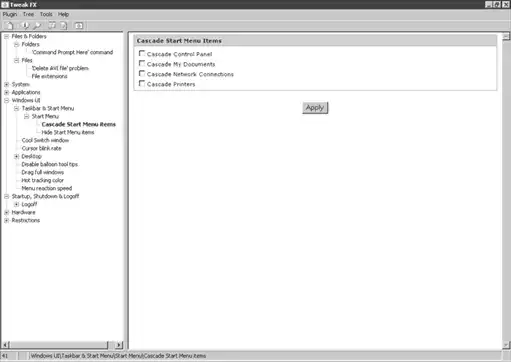Click the tree panel horizontal scrollbar track

[58, 345]
